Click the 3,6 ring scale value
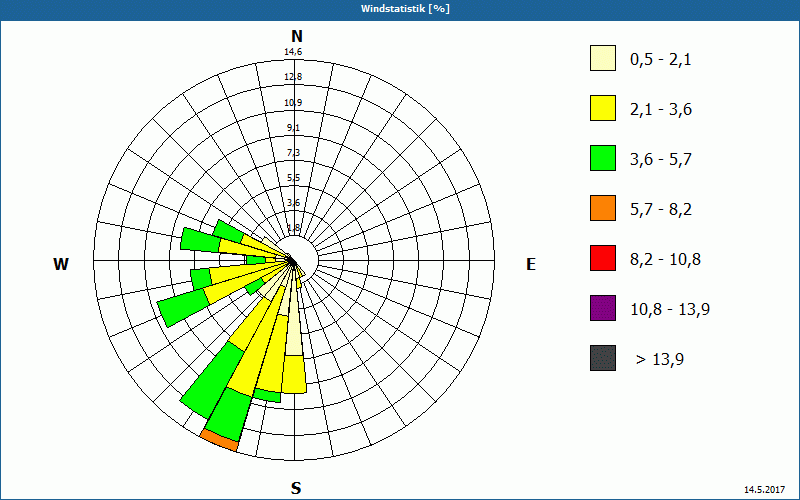 coord(293,203)
